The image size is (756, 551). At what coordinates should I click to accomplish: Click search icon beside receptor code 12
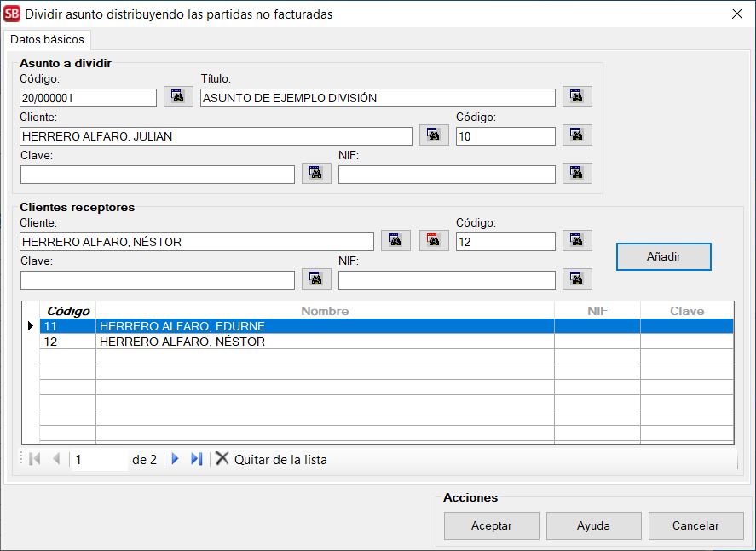(x=576, y=241)
